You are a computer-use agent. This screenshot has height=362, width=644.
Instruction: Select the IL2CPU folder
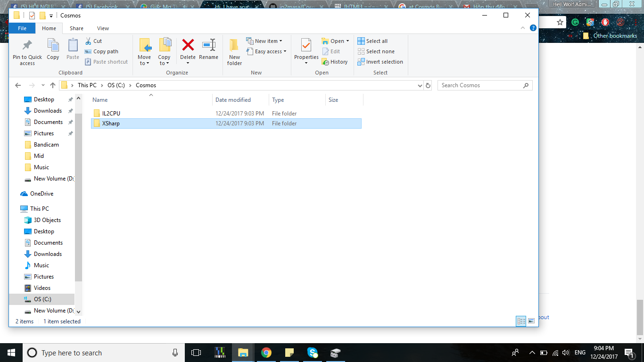tap(226, 114)
